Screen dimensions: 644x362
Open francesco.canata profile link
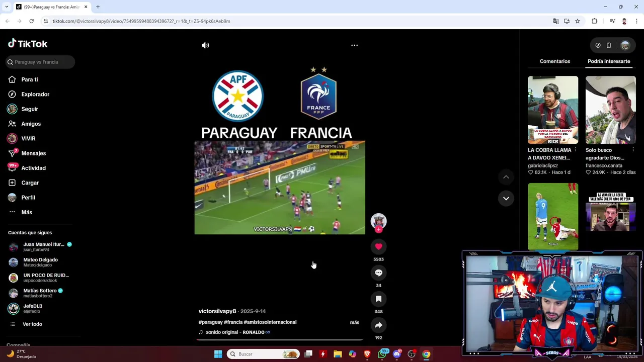coord(604,165)
